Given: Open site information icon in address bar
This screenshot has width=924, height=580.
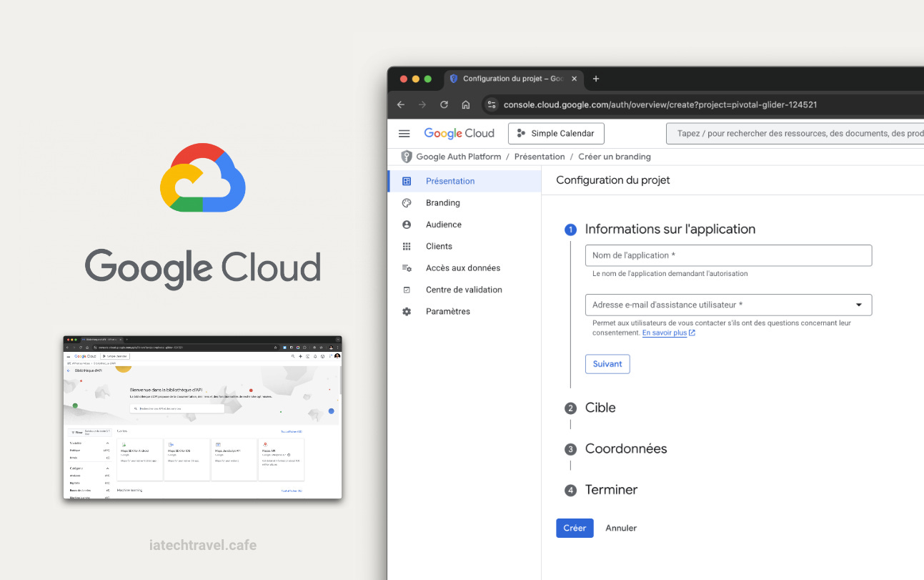Looking at the screenshot, I should pyautogui.click(x=492, y=104).
